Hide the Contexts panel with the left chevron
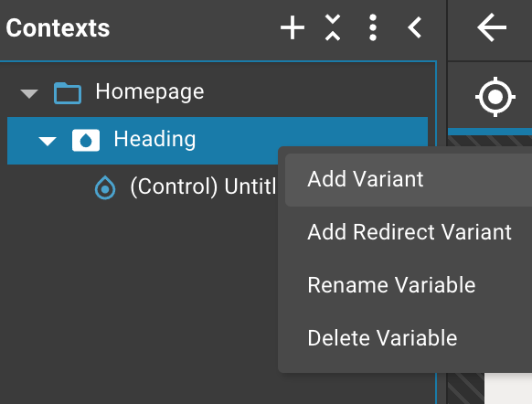 point(415,27)
